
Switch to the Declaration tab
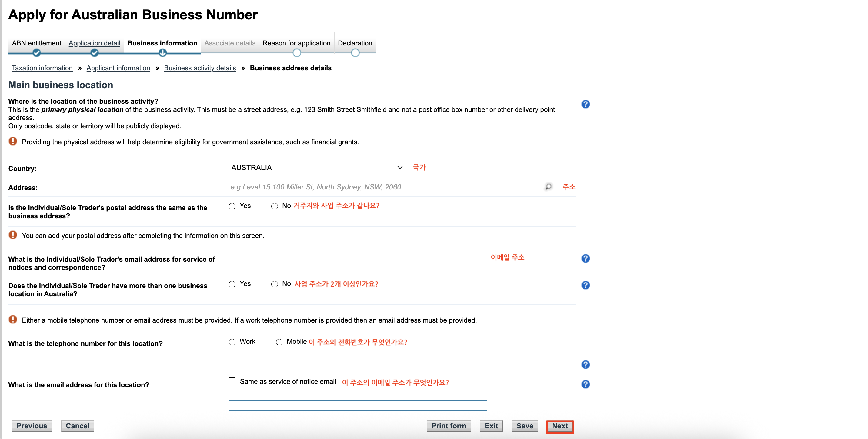tap(355, 43)
